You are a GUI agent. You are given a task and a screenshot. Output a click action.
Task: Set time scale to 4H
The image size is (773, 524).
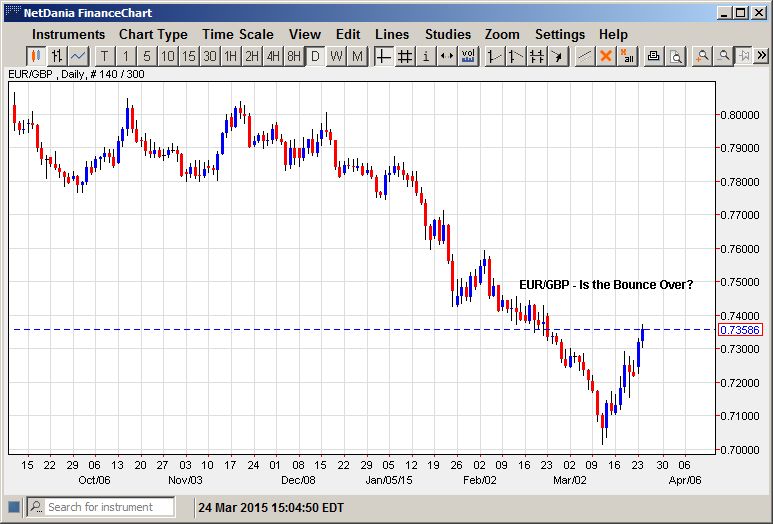[x=273, y=56]
